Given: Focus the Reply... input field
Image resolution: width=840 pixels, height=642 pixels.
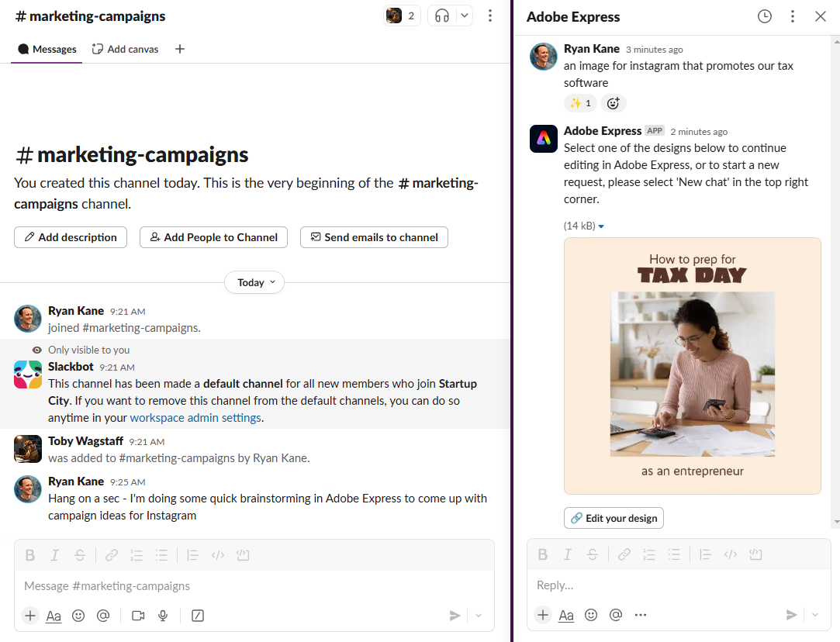Looking at the screenshot, I should click(x=679, y=585).
